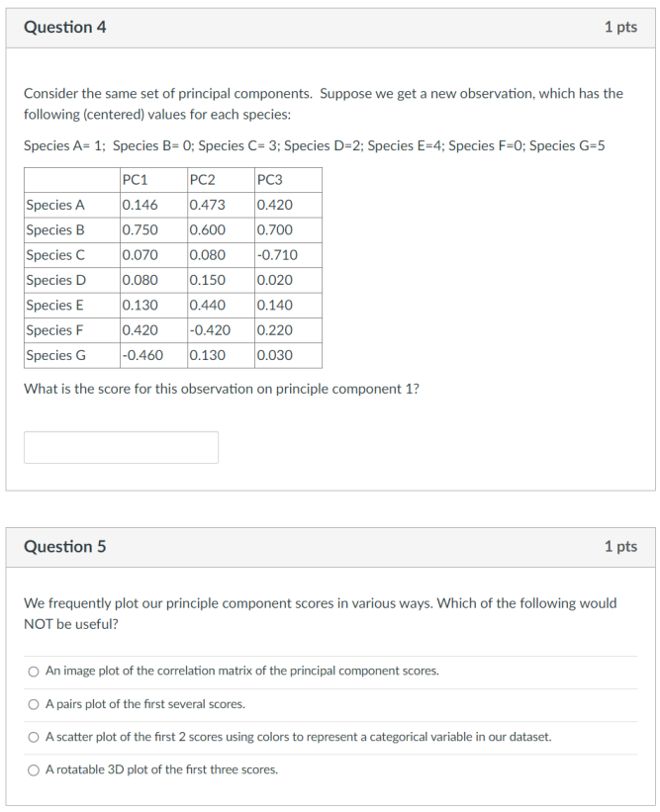
Task: Click the PC3 column header
Action: (x=265, y=179)
